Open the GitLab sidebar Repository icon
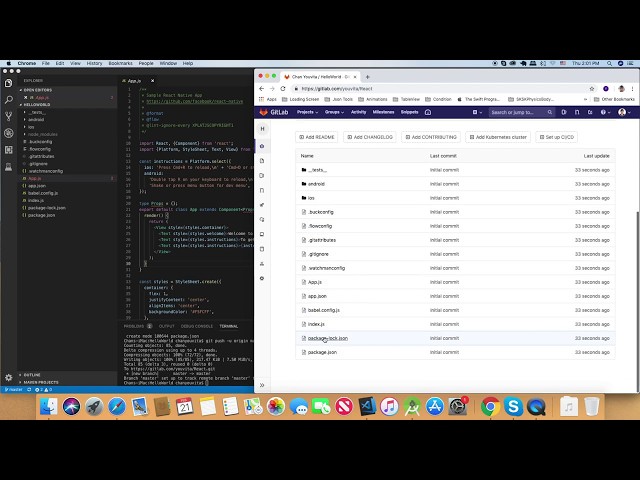Screen dimensions: 640x480 262,161
